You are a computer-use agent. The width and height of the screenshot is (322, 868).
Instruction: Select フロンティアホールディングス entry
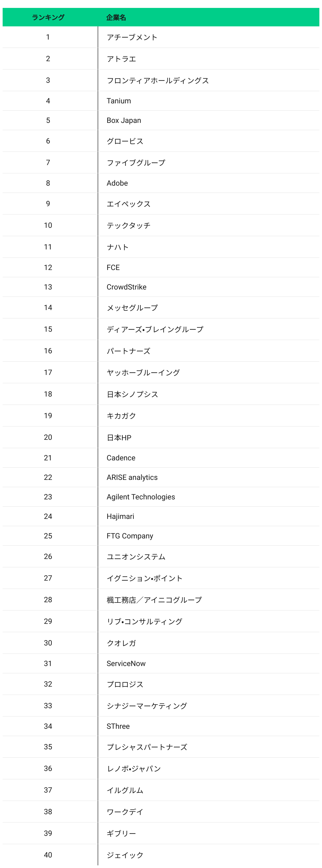coord(158,80)
